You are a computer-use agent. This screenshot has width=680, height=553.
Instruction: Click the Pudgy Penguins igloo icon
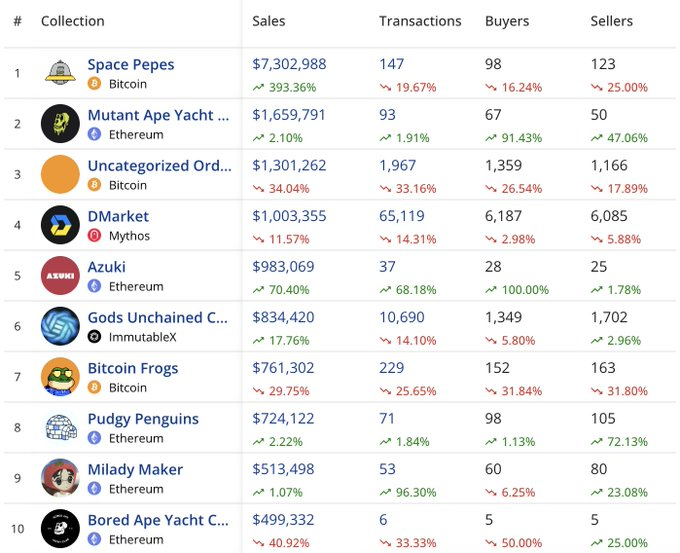coord(61,427)
